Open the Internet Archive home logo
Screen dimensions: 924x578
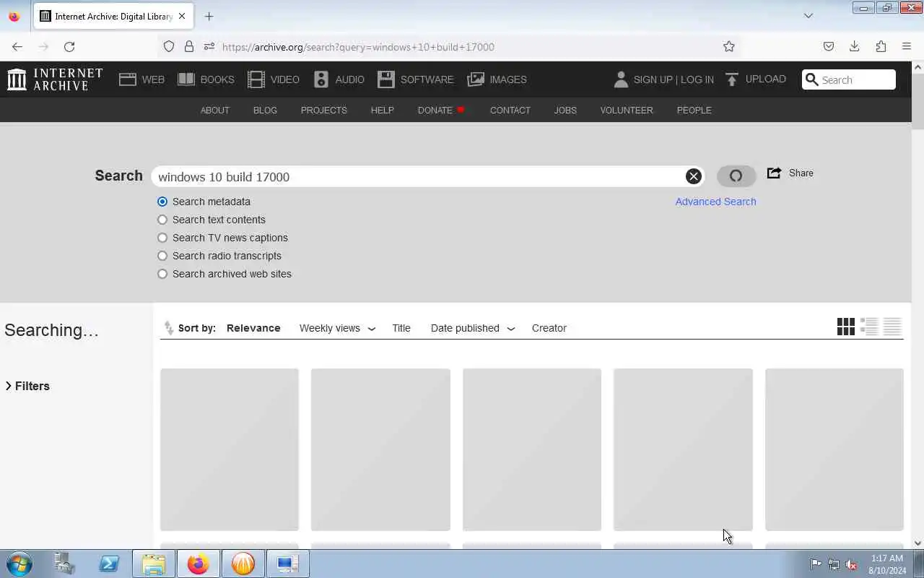click(x=55, y=79)
